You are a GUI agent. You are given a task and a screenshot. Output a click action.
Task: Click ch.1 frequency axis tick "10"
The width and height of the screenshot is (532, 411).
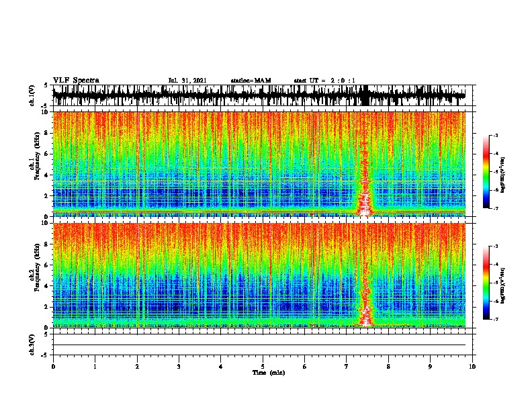(46, 112)
